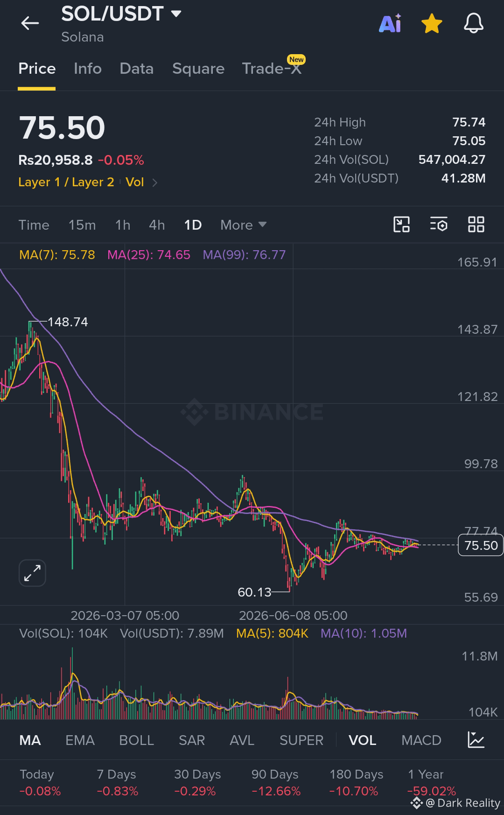Enable the SUPER indicator
Viewport: 504px width, 815px height.
301,740
